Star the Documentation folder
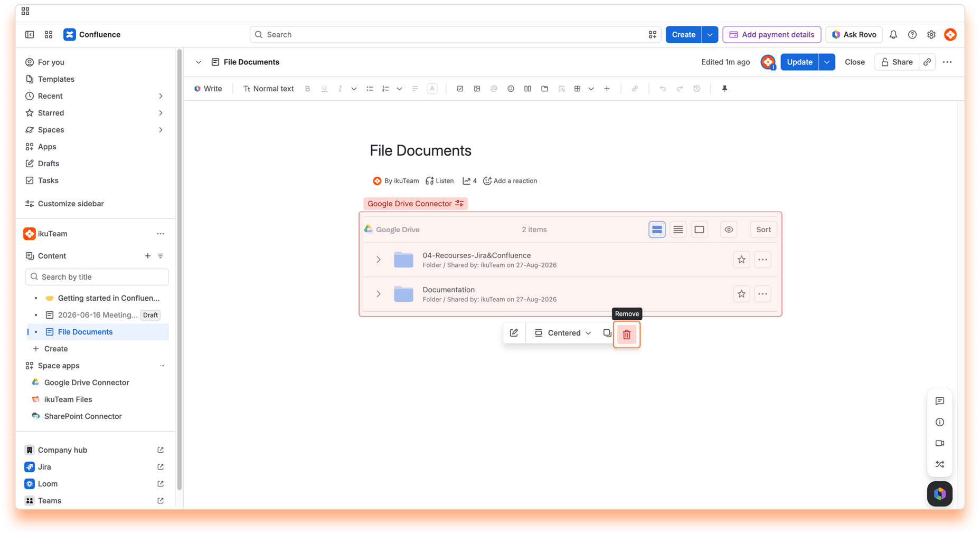Screen dimensions: 980x535 pyautogui.click(x=741, y=294)
